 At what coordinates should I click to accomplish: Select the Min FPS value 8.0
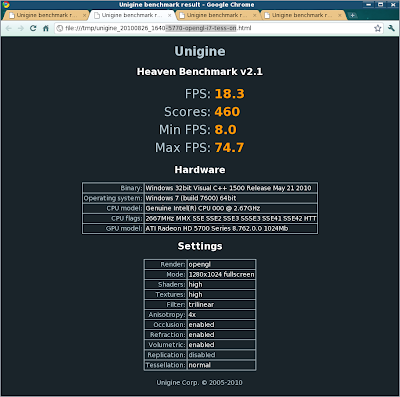pos(225,130)
